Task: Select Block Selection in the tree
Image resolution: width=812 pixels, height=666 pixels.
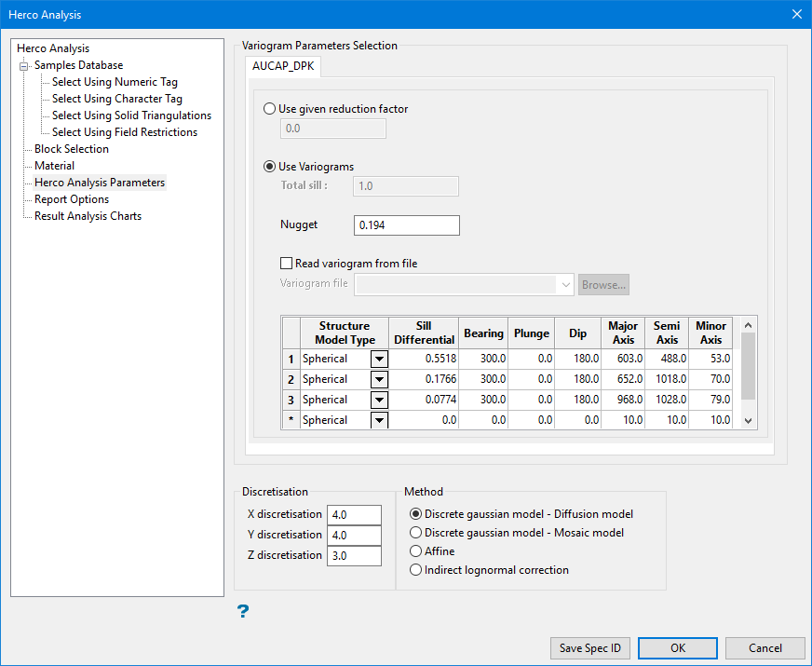Action: (x=72, y=149)
